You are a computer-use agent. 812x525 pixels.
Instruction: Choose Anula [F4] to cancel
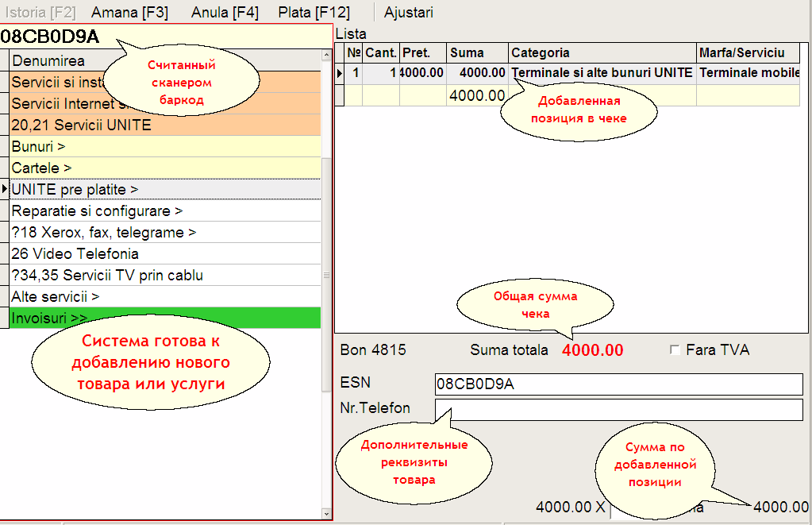tap(225, 13)
